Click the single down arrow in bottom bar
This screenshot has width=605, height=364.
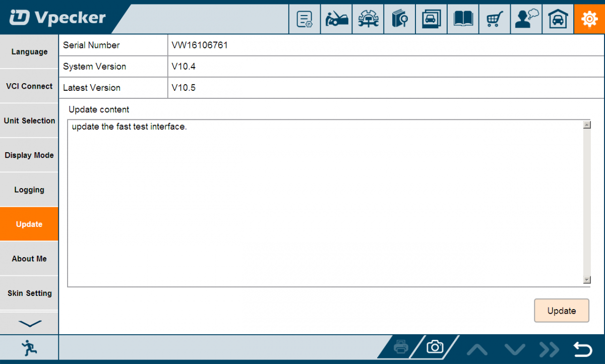click(x=514, y=348)
